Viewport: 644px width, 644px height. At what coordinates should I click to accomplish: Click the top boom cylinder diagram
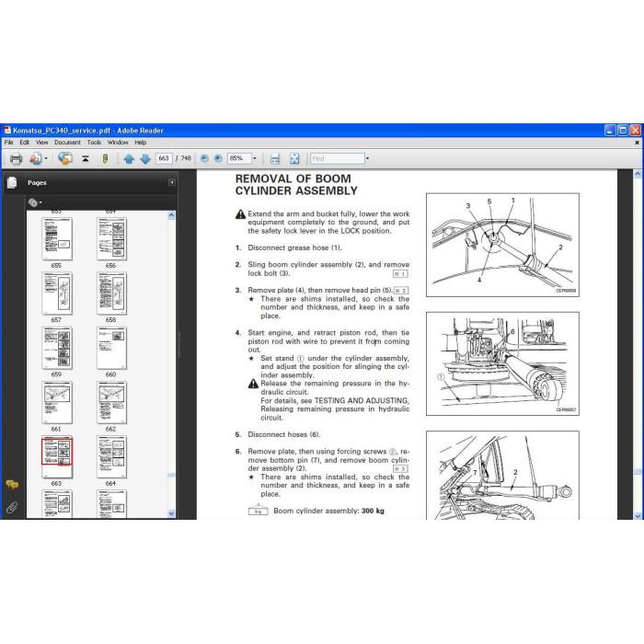click(502, 245)
